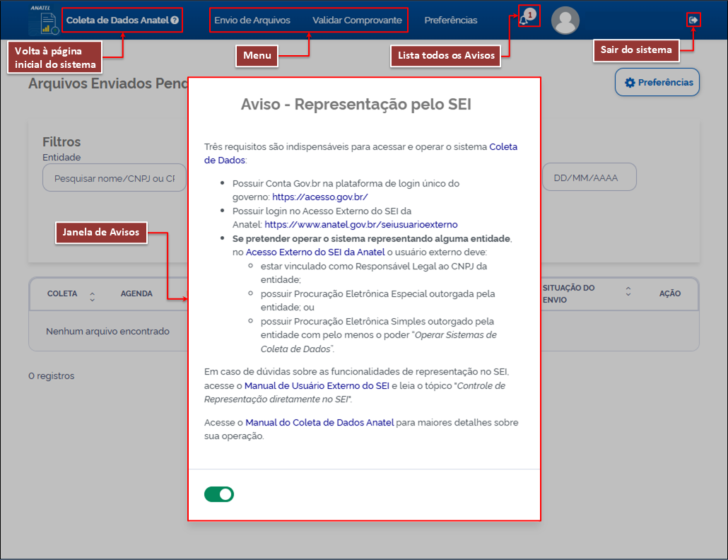Image resolution: width=728 pixels, height=560 pixels.
Task: Click the DD/MM/AAAA date field
Action: tap(589, 177)
